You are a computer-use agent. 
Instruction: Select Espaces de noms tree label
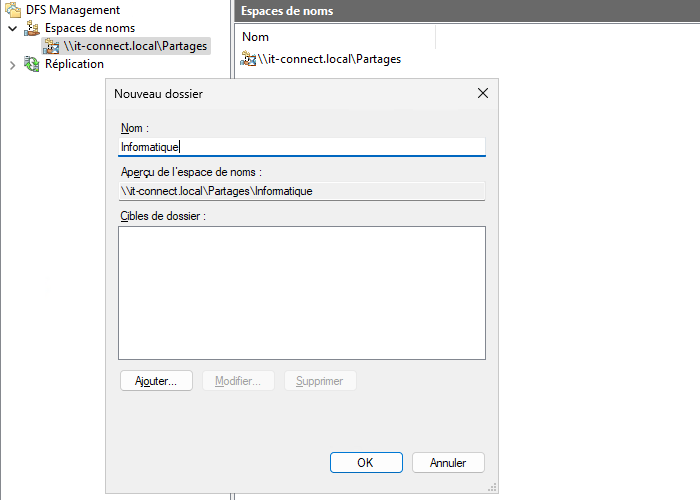pos(90,28)
